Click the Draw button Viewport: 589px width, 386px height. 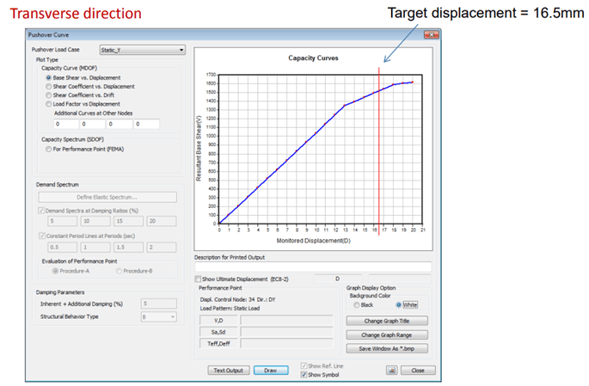[271, 370]
